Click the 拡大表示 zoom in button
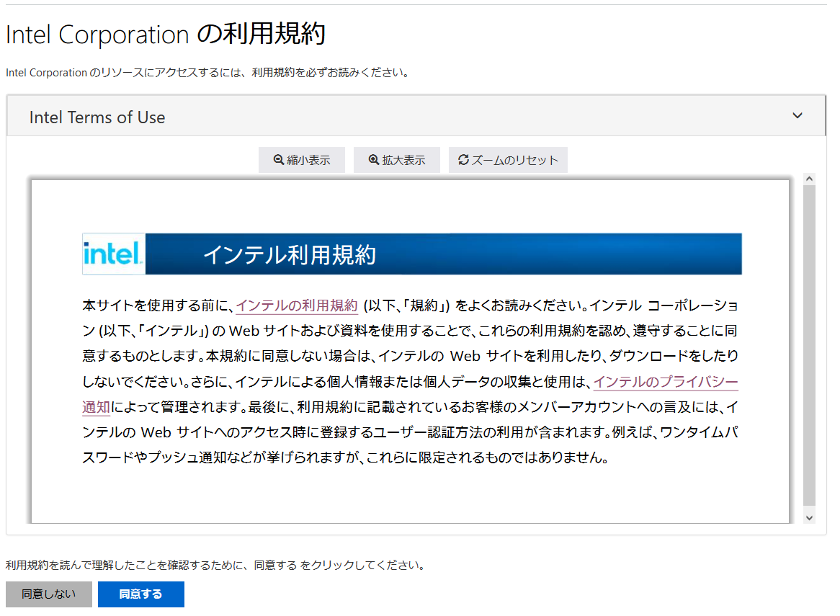Viewport: 840px width, 616px height. 397,160
